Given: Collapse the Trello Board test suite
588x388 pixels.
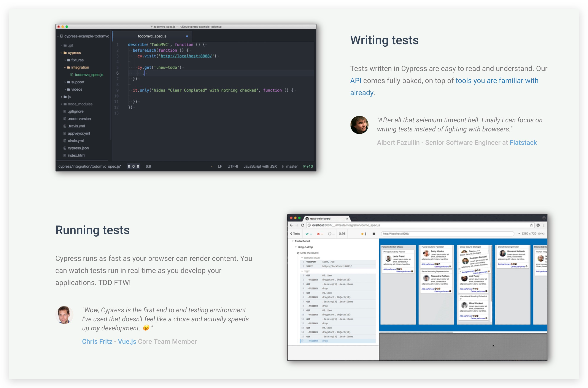Looking at the screenshot, I should 292,241.
